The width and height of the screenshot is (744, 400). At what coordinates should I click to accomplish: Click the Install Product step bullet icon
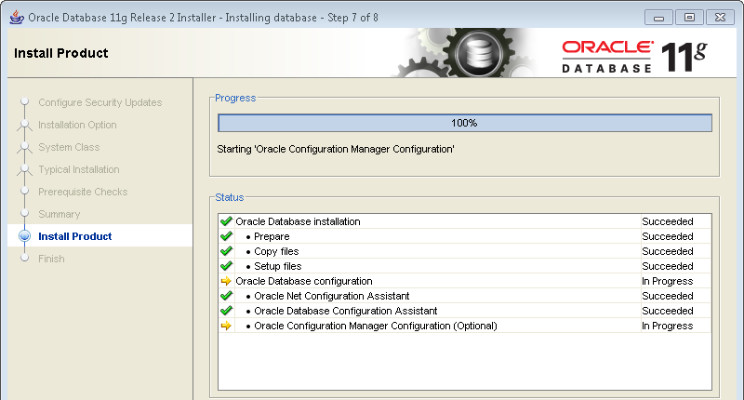[24, 236]
